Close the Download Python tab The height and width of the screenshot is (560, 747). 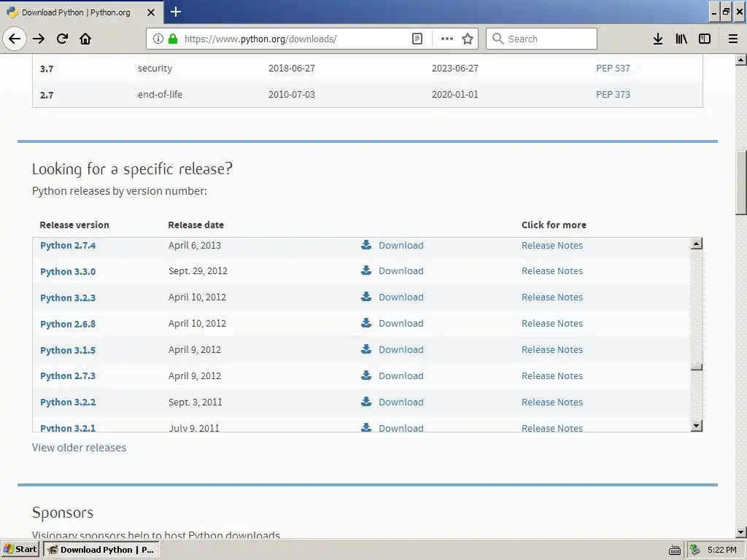pos(151,12)
